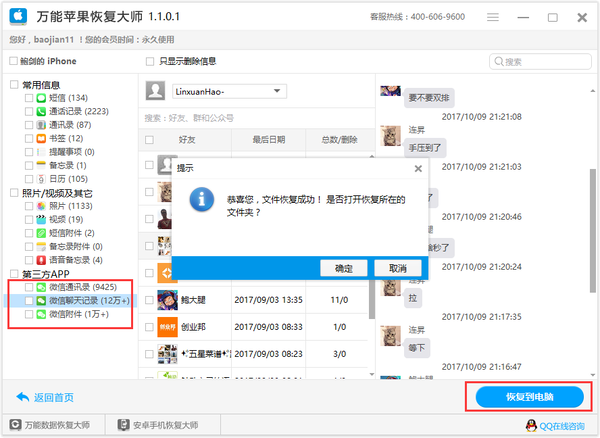Close the 提示 dialog

pyautogui.click(x=418, y=169)
